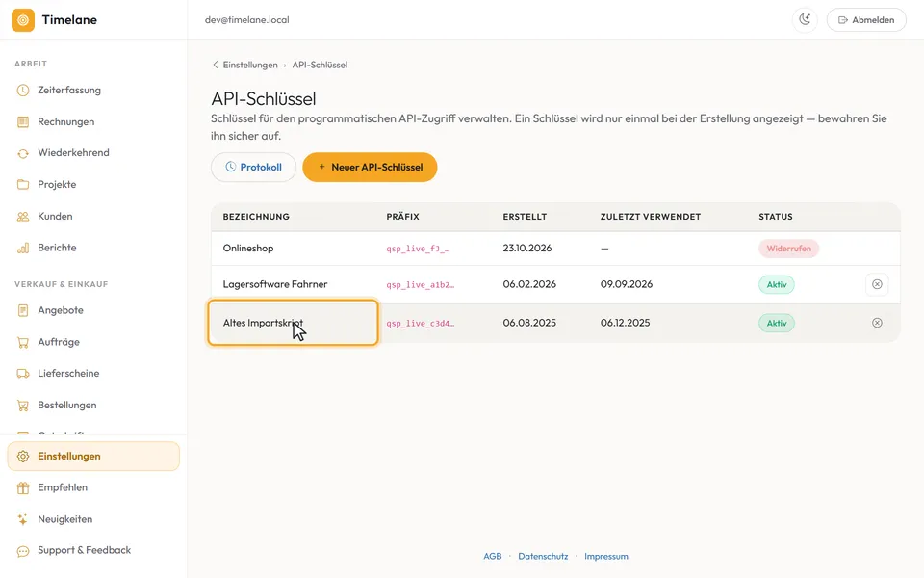The height and width of the screenshot is (578, 924).
Task: Create a Neuer API-Schlüssel
Action: [x=370, y=168]
